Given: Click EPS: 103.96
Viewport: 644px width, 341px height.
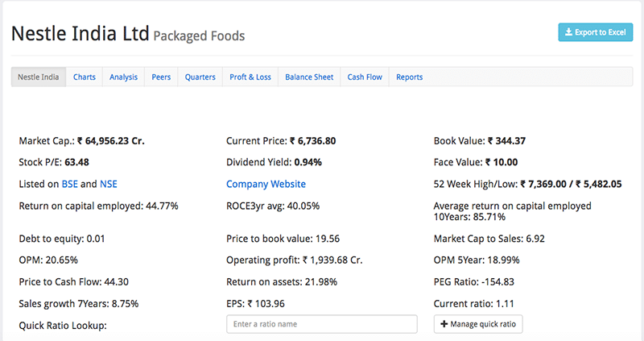Looking at the screenshot, I should pos(255,304).
